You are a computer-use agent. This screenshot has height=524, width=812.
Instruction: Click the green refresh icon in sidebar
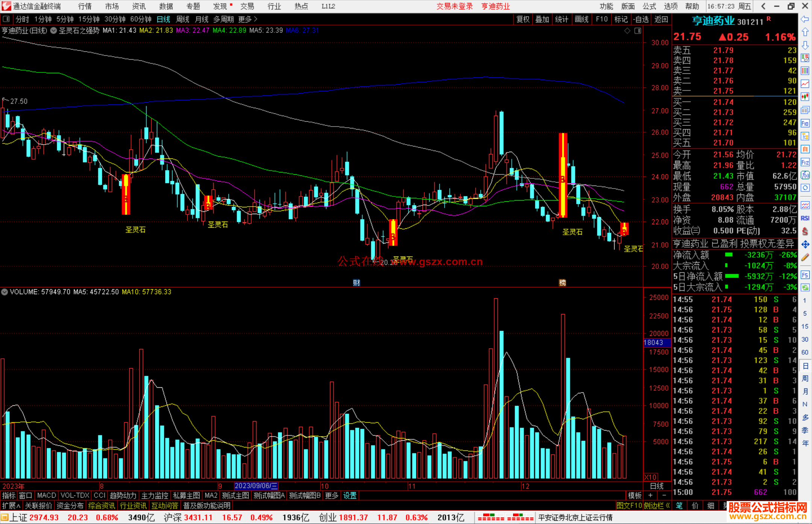pyautogui.click(x=805, y=288)
